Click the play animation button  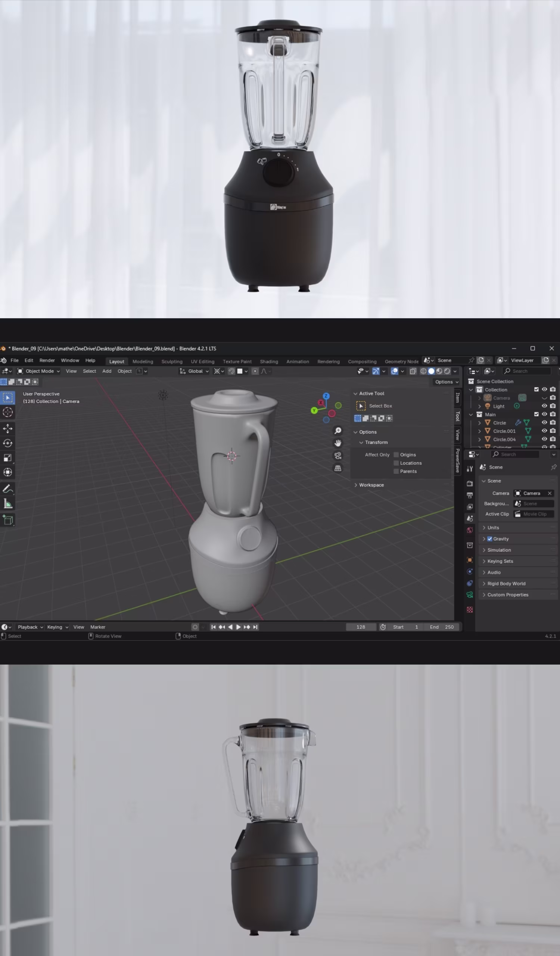click(238, 627)
